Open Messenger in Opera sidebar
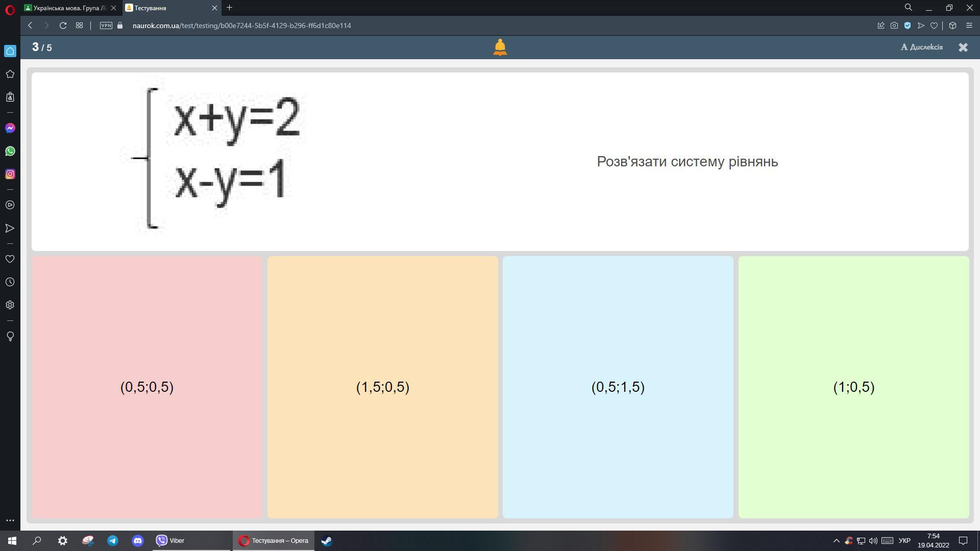The width and height of the screenshot is (980, 551). [x=10, y=128]
